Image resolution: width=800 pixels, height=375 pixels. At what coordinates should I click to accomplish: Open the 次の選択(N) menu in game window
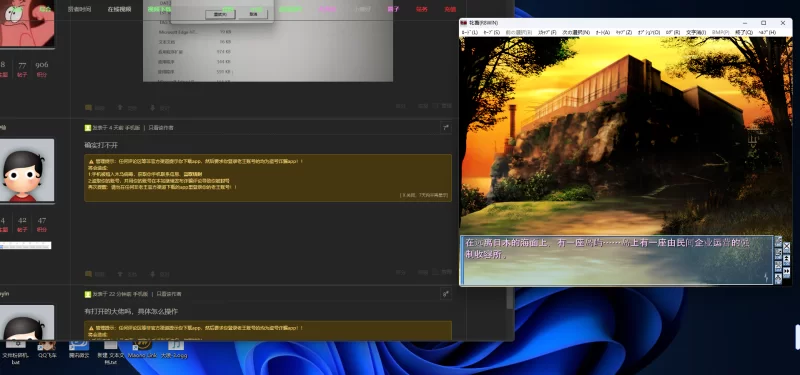pyautogui.click(x=576, y=32)
